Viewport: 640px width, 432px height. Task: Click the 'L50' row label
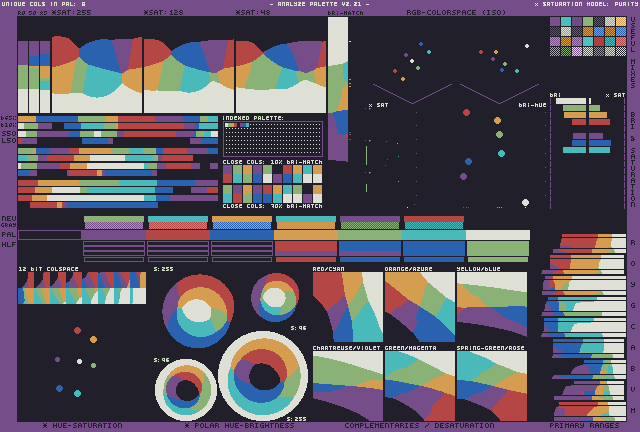(x=9, y=140)
